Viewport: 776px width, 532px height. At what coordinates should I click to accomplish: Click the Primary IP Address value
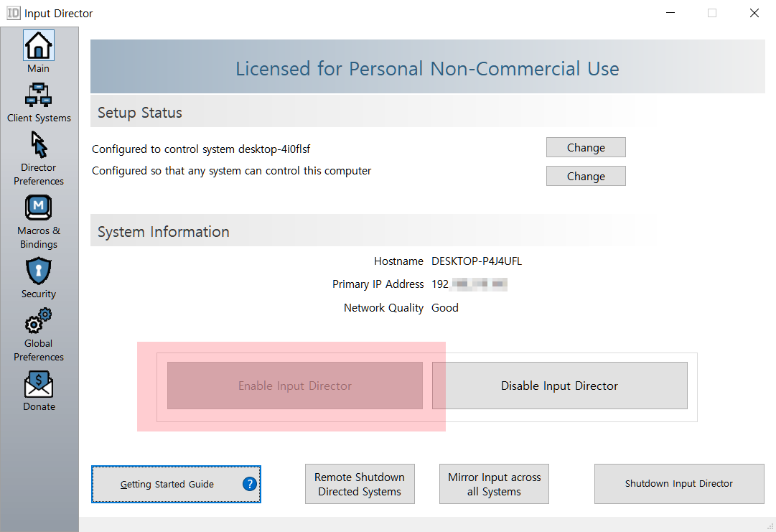click(469, 284)
